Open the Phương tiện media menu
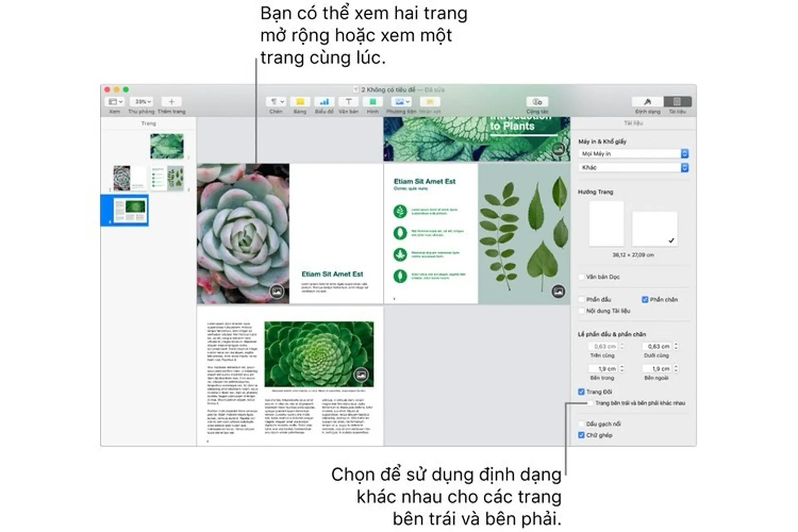The height and width of the screenshot is (532, 798). point(401,102)
